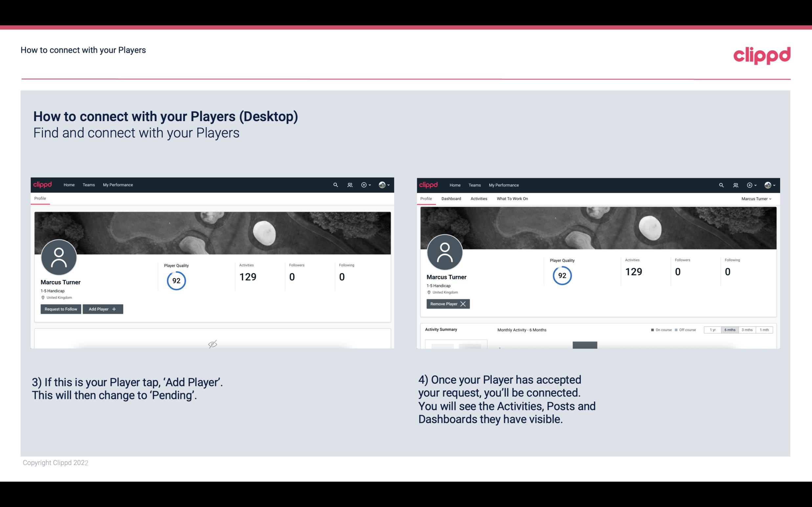
Task: Click the 'Add Player' button
Action: tap(102, 309)
